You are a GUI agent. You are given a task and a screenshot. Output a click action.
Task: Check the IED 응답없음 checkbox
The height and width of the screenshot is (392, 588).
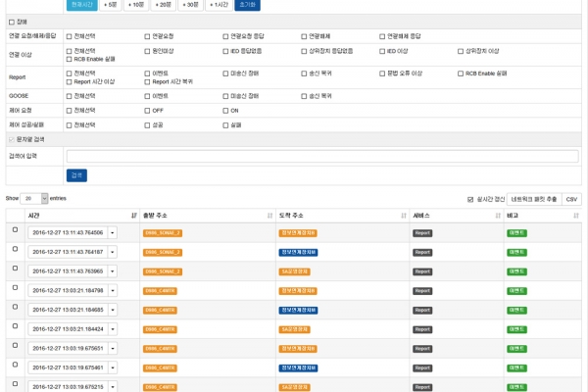pyautogui.click(x=225, y=51)
